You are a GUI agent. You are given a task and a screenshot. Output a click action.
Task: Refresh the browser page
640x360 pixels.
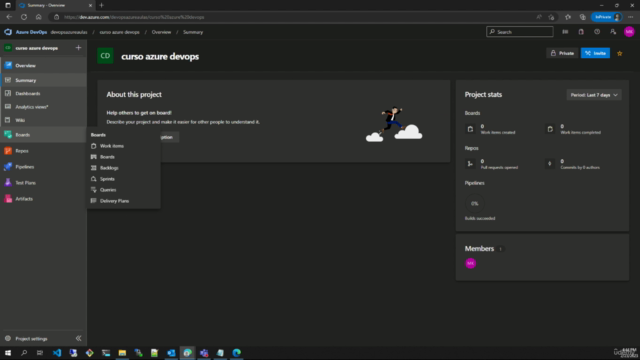[24, 17]
